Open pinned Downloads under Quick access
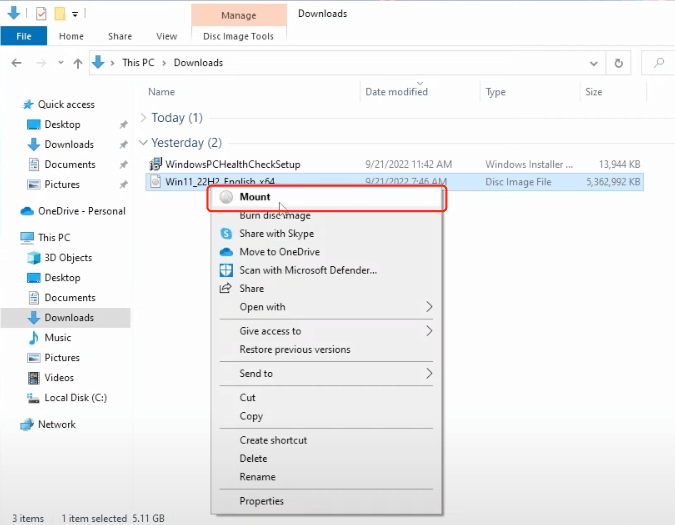 pos(69,145)
